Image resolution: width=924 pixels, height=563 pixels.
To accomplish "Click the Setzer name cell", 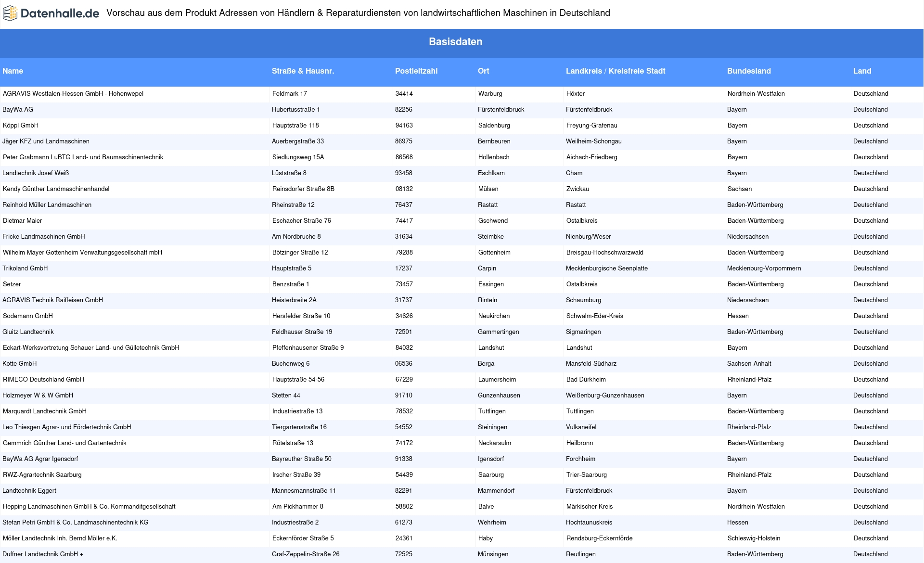I will [x=12, y=284].
